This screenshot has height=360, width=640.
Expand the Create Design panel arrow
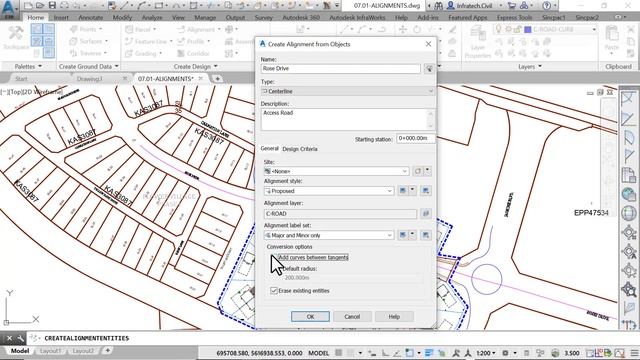click(216, 67)
